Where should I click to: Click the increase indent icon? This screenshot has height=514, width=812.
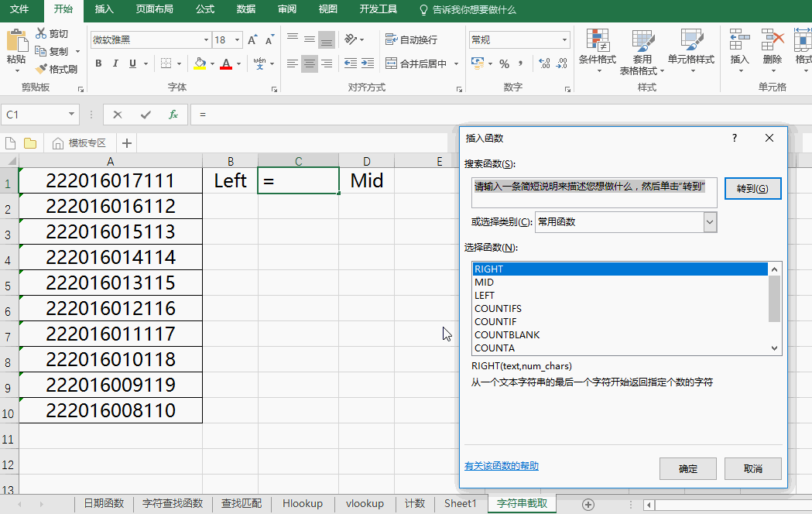click(370, 63)
